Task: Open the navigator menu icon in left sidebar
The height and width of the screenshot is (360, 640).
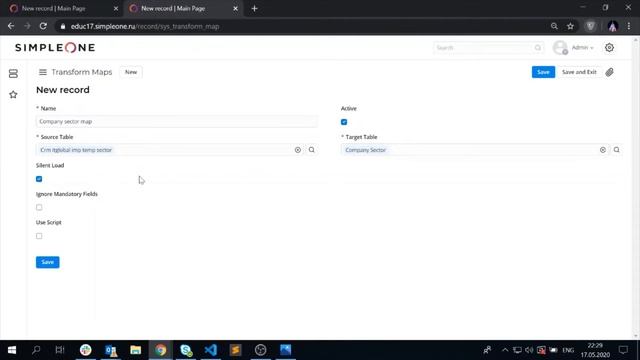Action: [x=13, y=73]
